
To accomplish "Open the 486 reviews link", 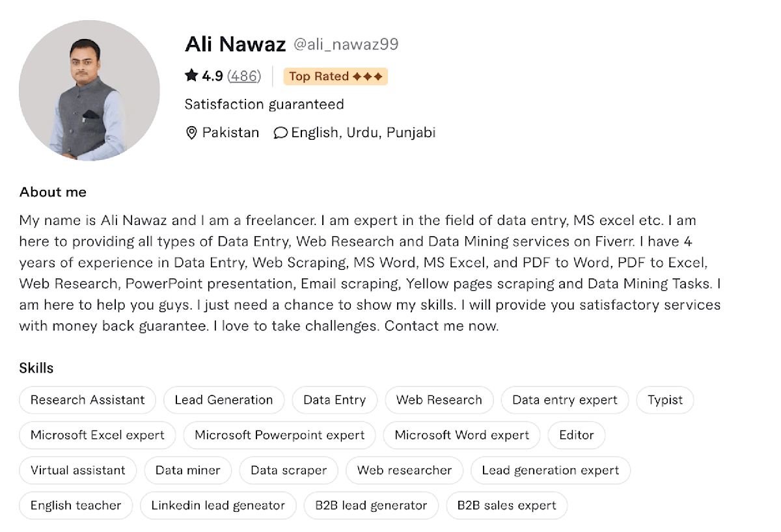I will tap(244, 77).
